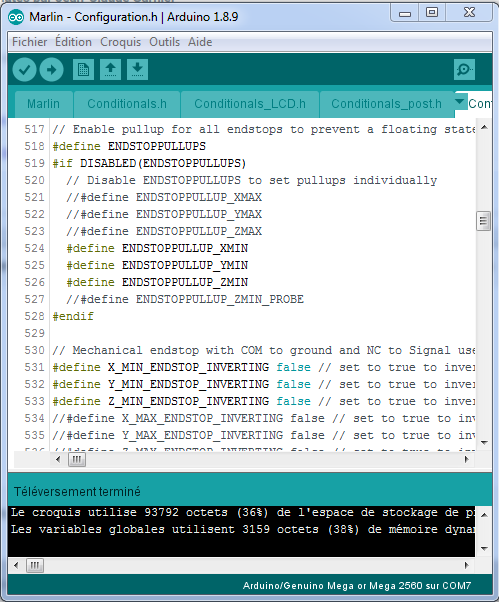Click 'ENDSTOPPULLUP_XMIN' on line 524
This screenshot has height=602, width=499.
185,249
